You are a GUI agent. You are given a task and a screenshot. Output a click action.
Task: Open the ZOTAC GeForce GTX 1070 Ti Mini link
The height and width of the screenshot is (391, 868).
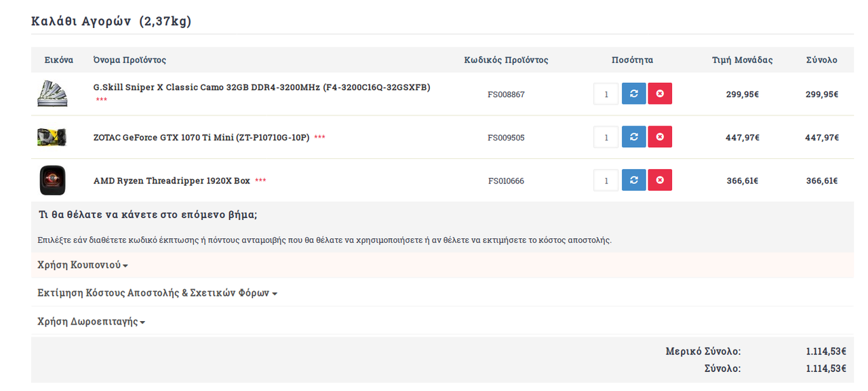tap(201, 137)
